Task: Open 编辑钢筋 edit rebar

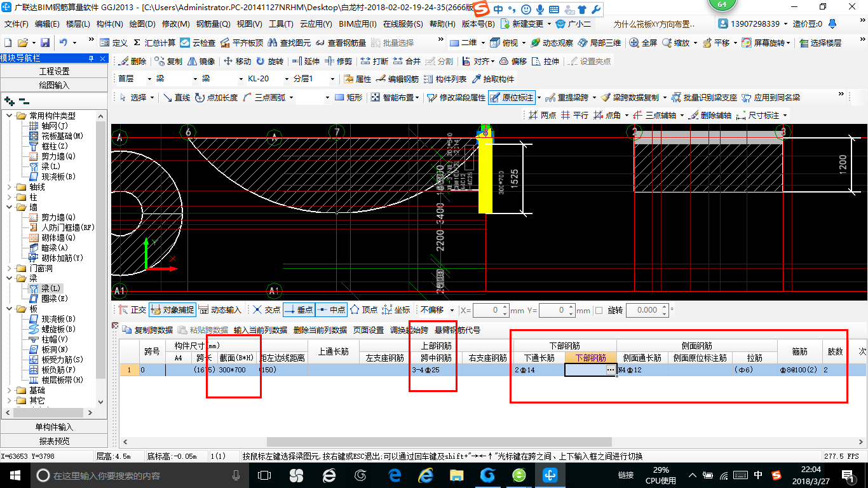Action: coord(397,79)
